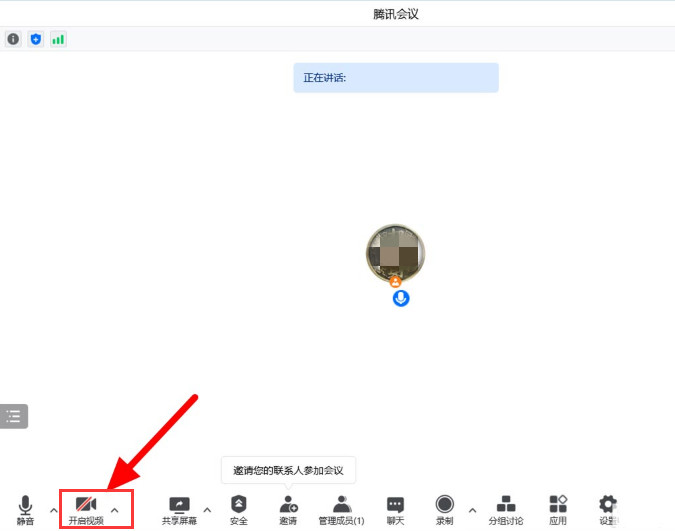Open the meeting info icon
Image resolution: width=675 pixels, height=531 pixels.
point(13,39)
